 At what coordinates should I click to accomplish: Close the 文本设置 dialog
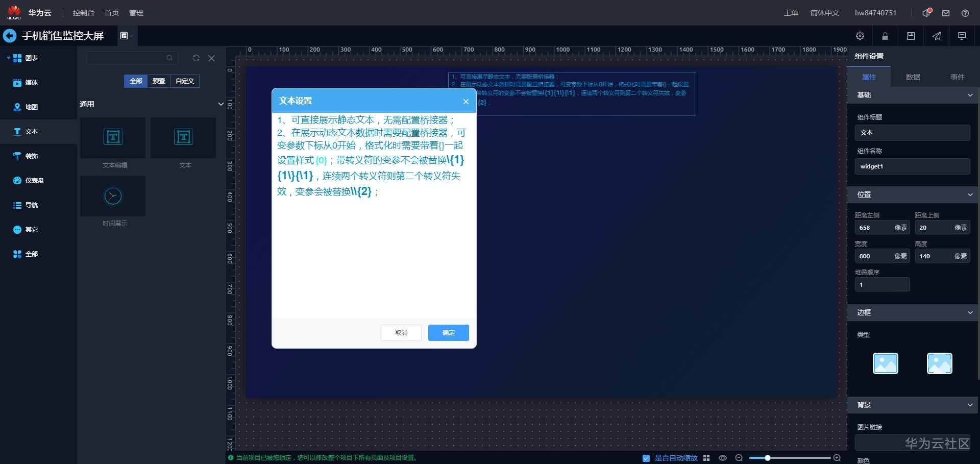(x=465, y=102)
